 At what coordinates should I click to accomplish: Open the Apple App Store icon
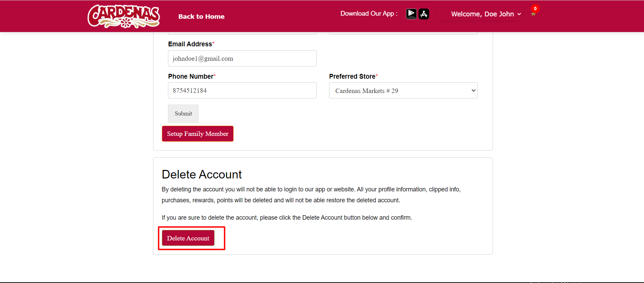[424, 14]
